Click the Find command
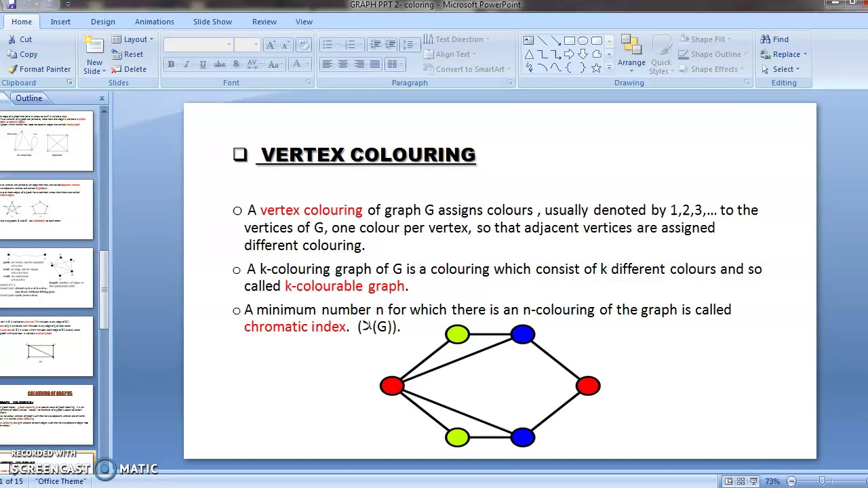This screenshot has width=868, height=488. click(x=774, y=39)
